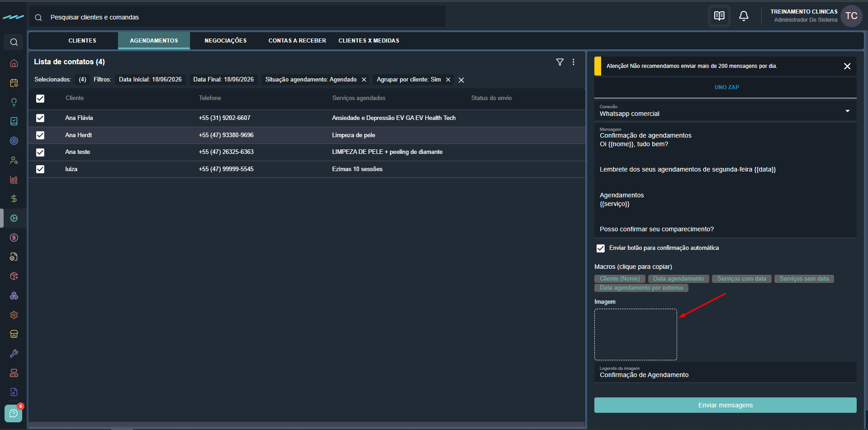Viewport: 868px width, 430px height.
Task: Uncheck the Ana Flávia row checkbox
Action: [x=40, y=118]
